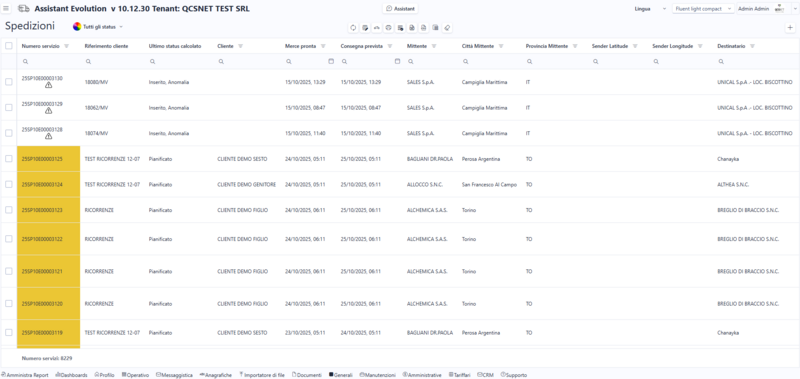The width and height of the screenshot is (800, 379).
Task: Click the filter icon beside the Destinatario header
Action: 753,46
